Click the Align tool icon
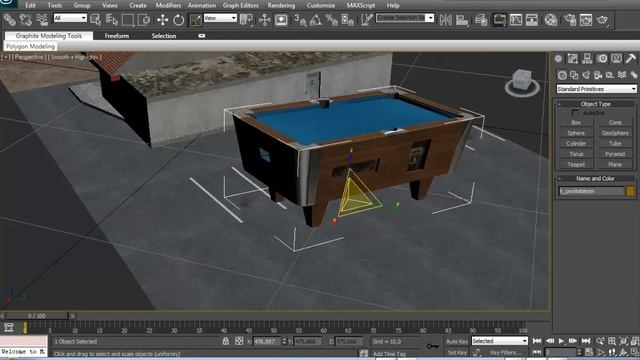This screenshot has height=360, width=640. tap(462, 20)
